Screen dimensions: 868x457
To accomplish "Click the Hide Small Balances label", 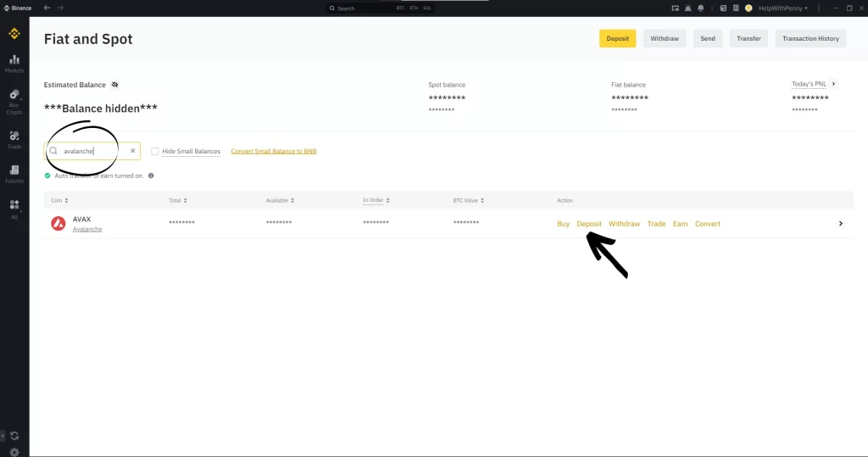I will [191, 151].
